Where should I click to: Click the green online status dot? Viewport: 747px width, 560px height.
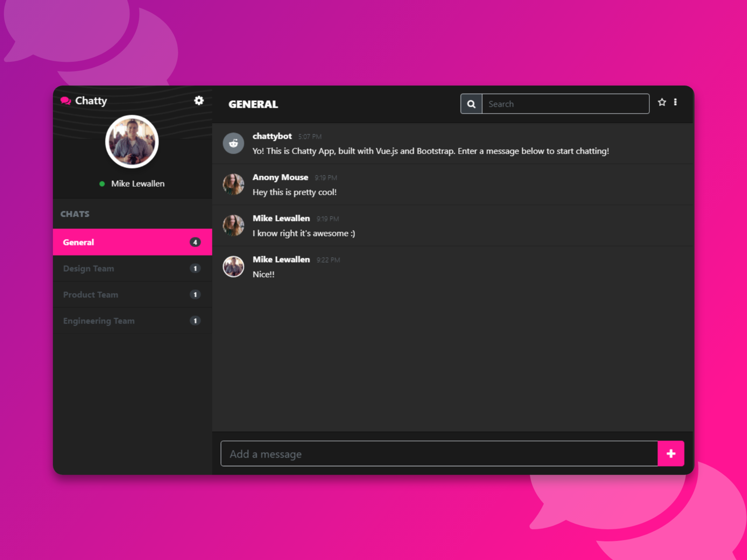102,184
